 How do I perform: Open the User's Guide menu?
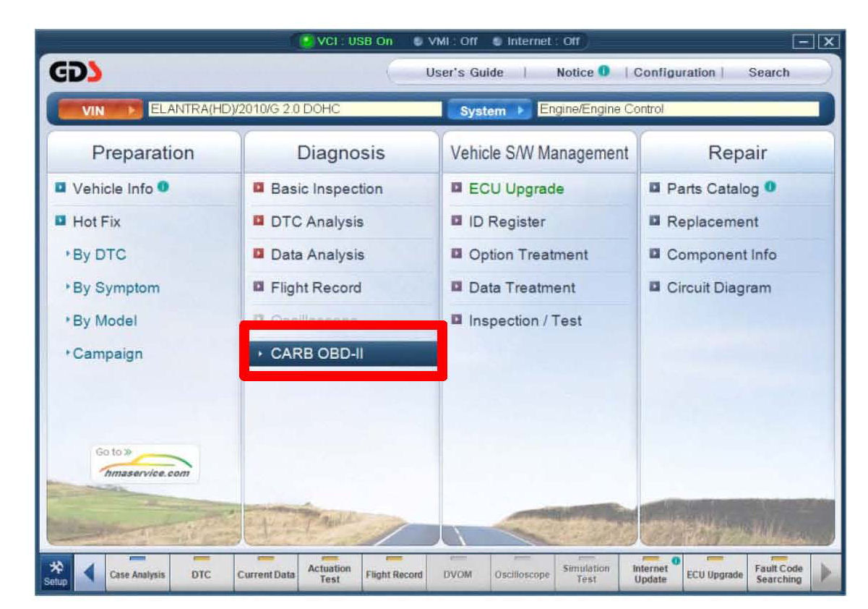click(464, 72)
